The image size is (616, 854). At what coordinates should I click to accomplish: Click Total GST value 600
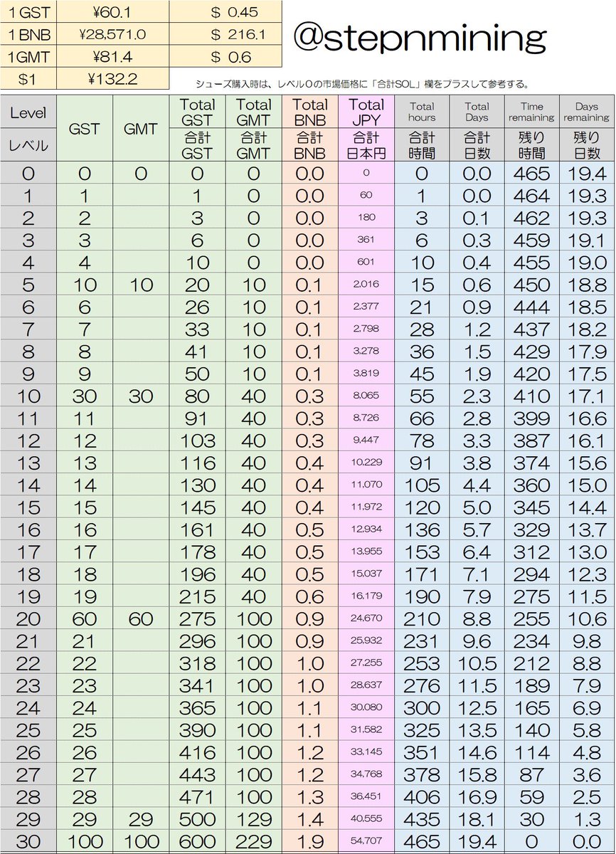coord(197,842)
